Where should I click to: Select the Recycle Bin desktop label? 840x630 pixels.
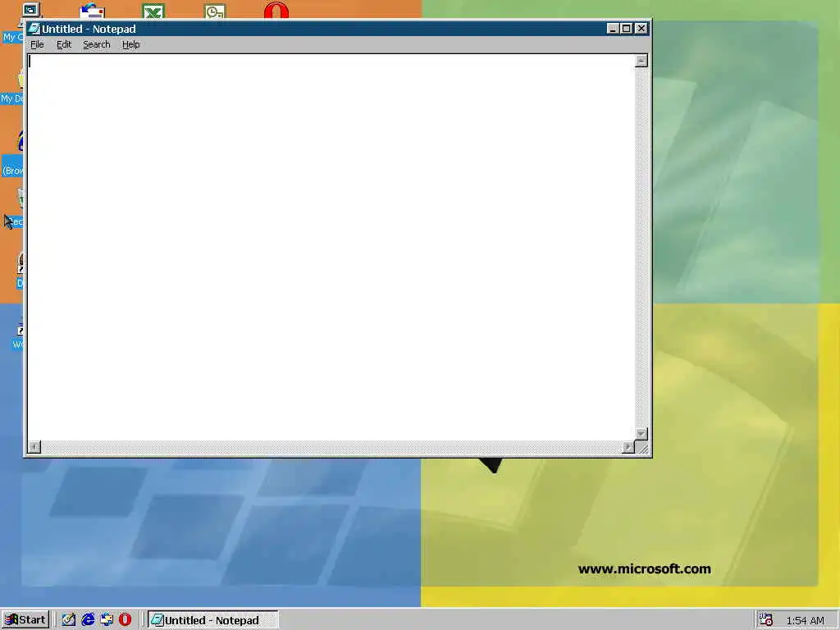(x=15, y=221)
